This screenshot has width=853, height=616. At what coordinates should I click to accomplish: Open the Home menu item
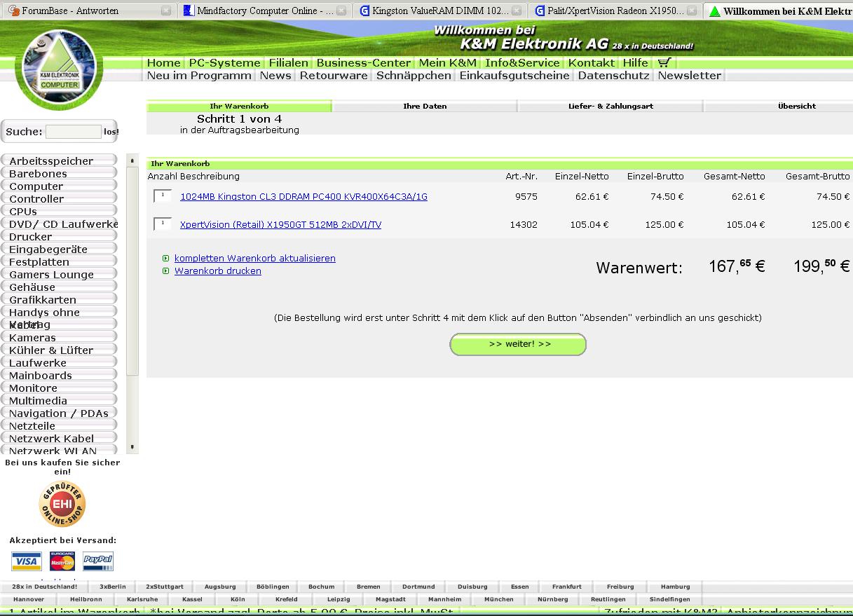click(163, 62)
